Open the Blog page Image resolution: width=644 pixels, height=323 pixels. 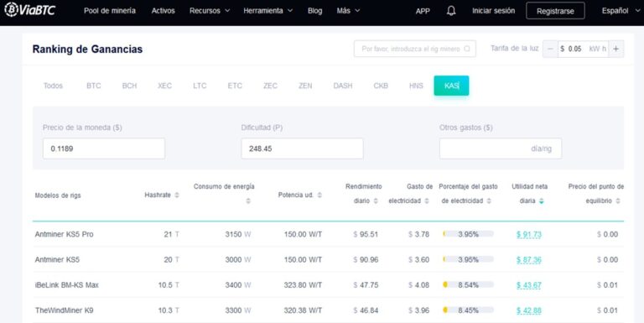click(x=314, y=11)
